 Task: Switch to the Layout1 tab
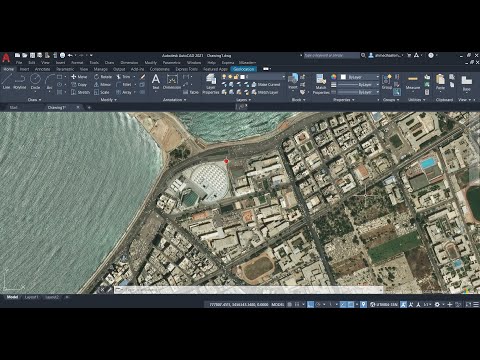click(32, 297)
